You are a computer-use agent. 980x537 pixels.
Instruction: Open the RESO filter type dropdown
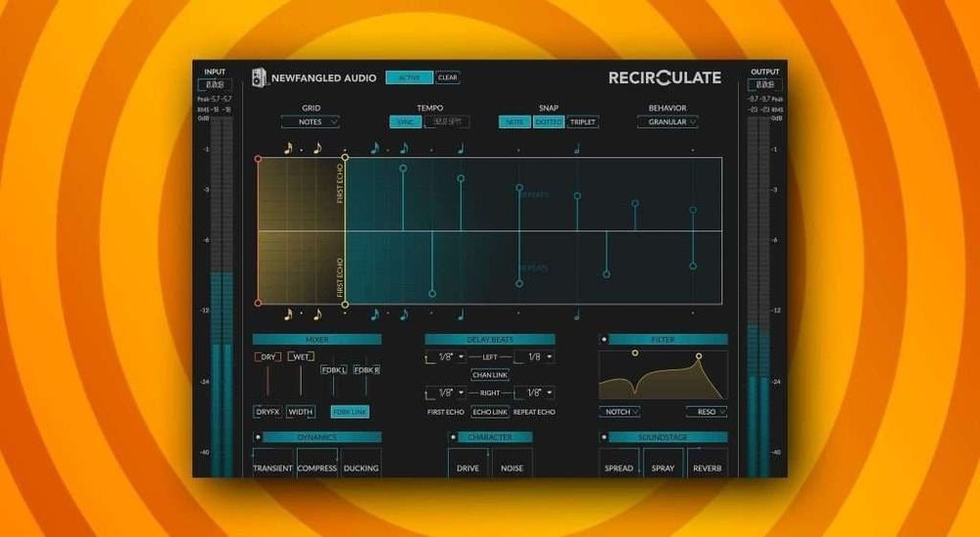click(707, 412)
